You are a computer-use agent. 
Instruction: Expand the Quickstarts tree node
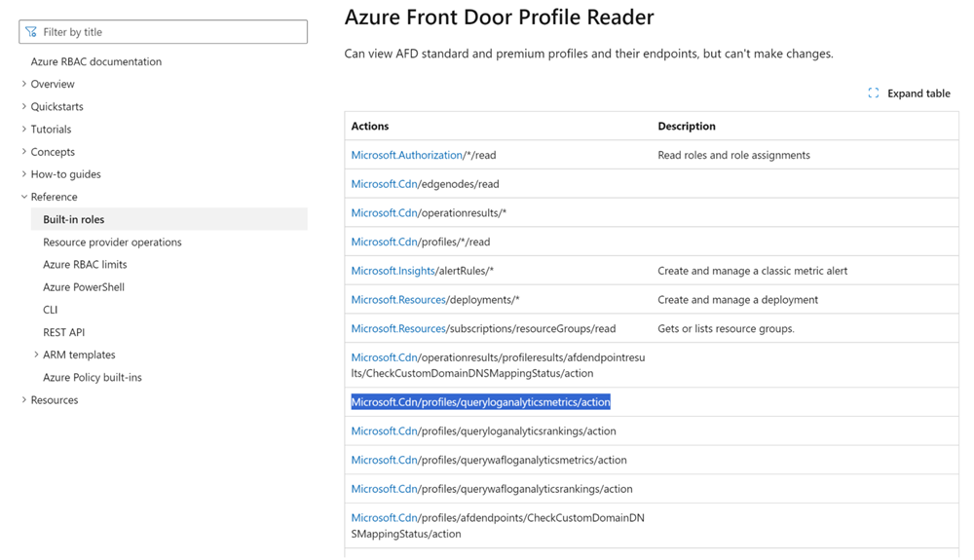[24, 106]
